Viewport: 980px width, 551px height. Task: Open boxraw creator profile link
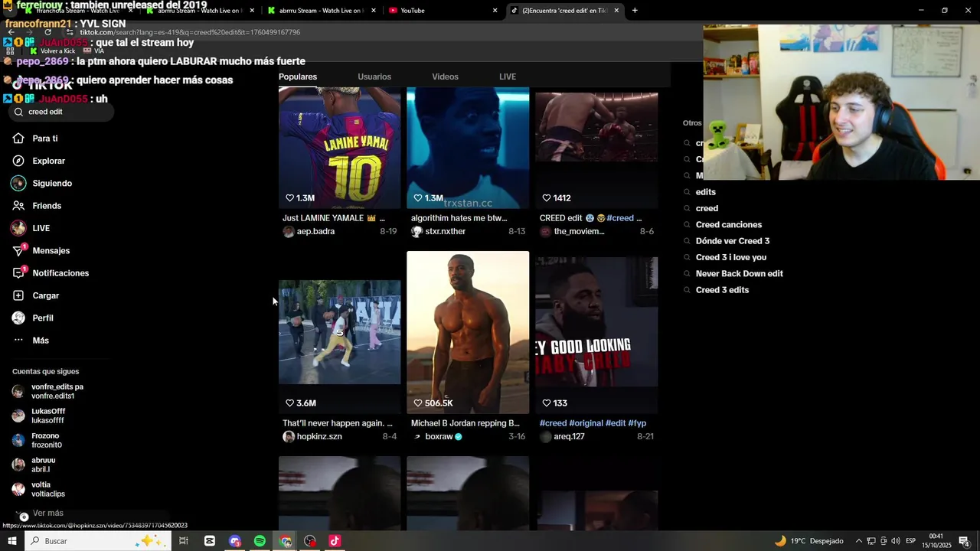439,437
